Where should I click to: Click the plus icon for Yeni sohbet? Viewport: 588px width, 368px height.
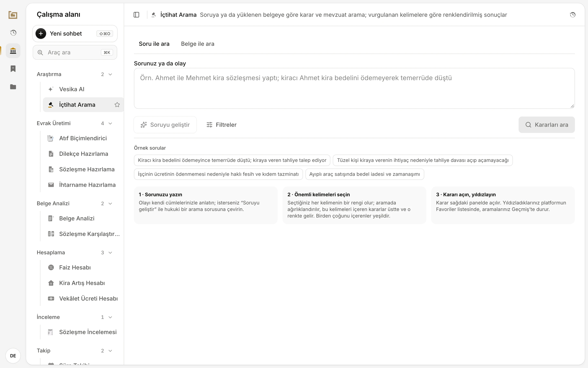pos(41,34)
